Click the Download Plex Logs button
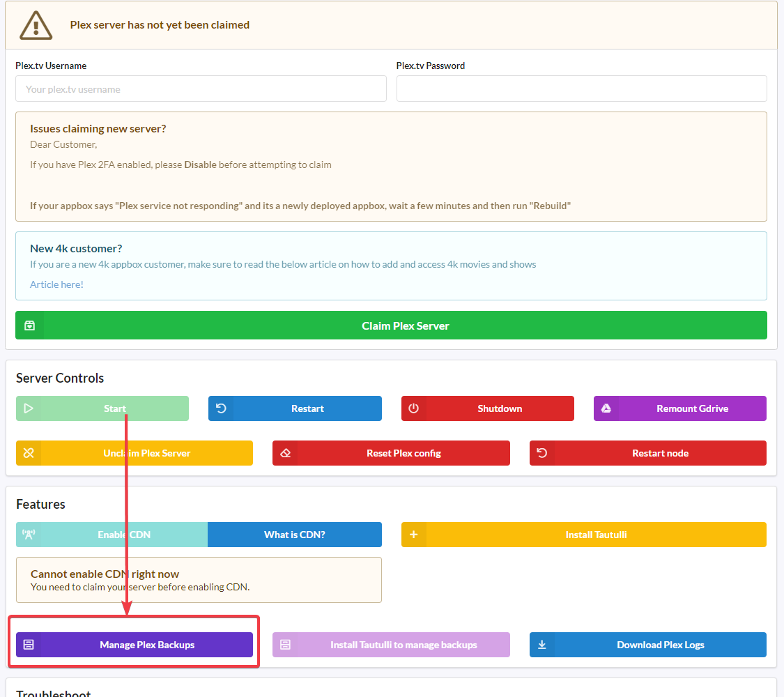Image resolution: width=784 pixels, height=697 pixels. pyautogui.click(x=648, y=645)
